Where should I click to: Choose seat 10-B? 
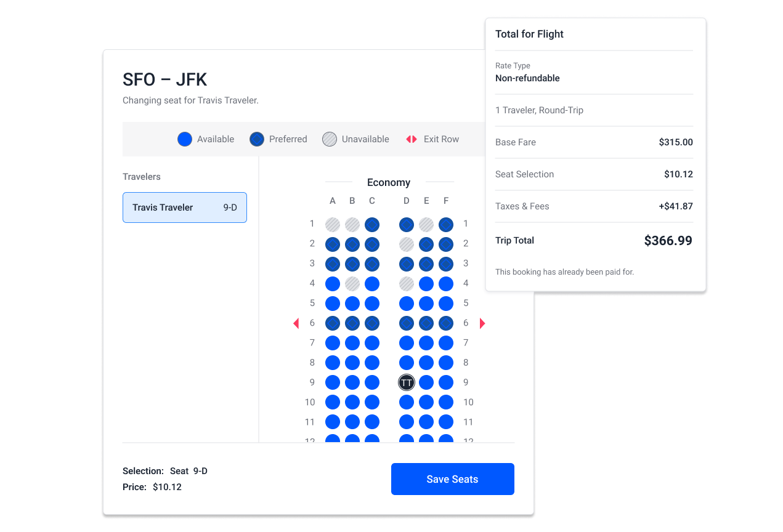tap(352, 402)
